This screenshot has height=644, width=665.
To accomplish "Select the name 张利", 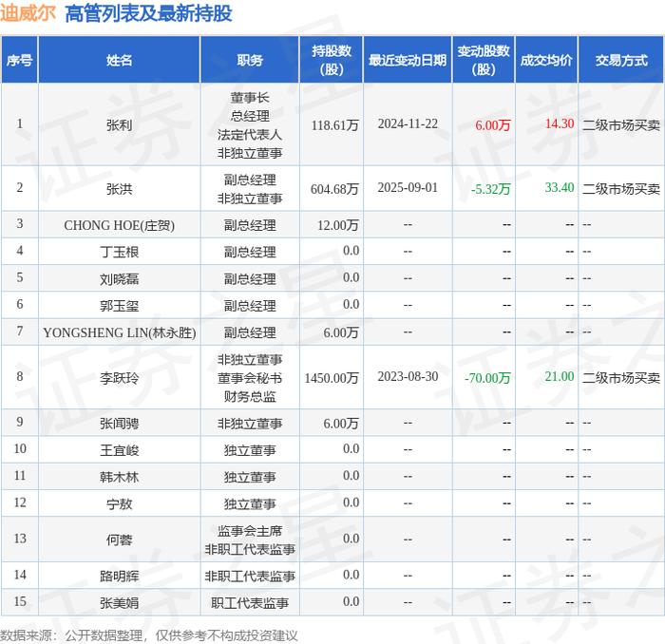I will (119, 125).
